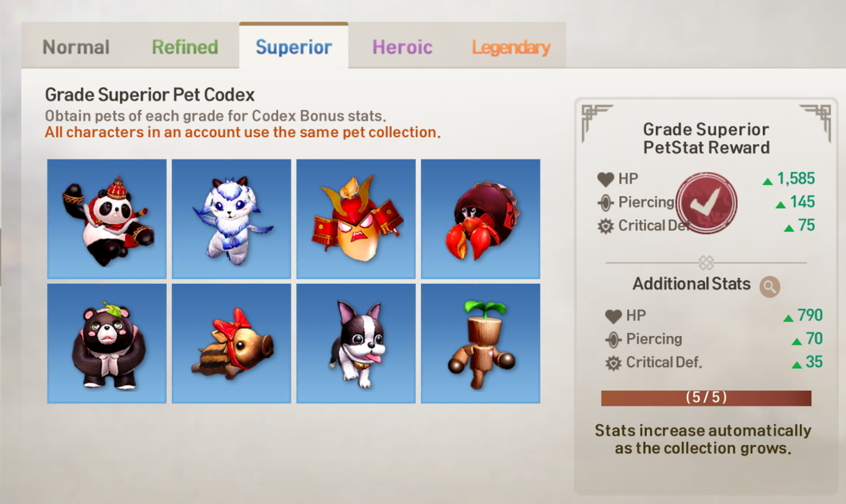Click the red checkmark reward stamp

[x=706, y=203]
